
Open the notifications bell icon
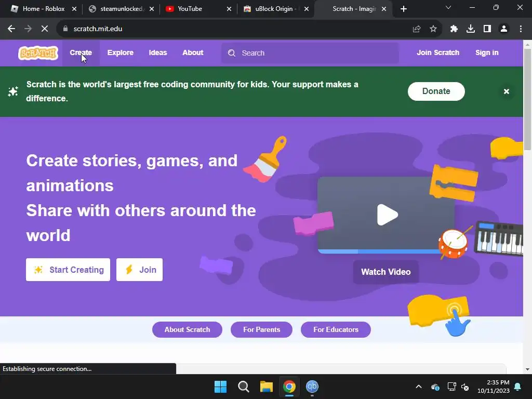click(x=518, y=387)
